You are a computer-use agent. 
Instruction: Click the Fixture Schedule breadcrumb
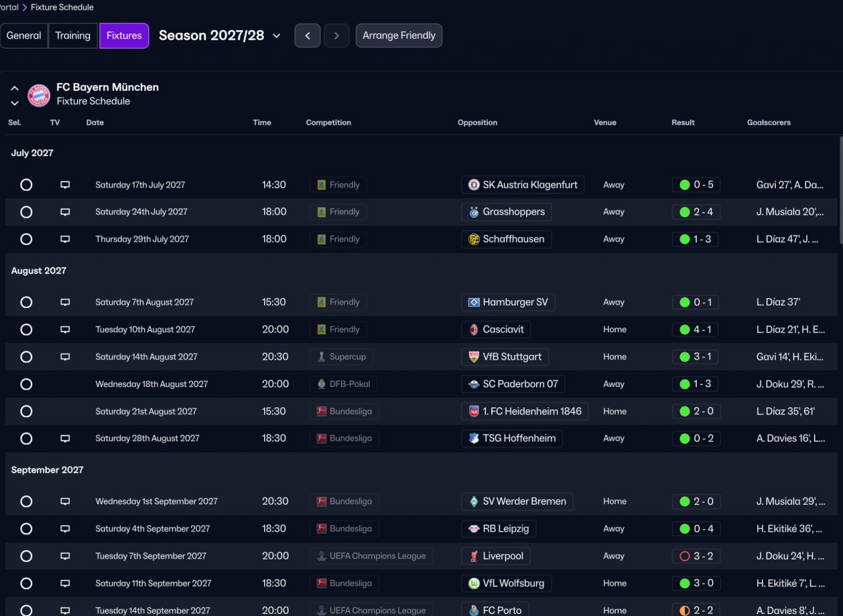coord(62,7)
